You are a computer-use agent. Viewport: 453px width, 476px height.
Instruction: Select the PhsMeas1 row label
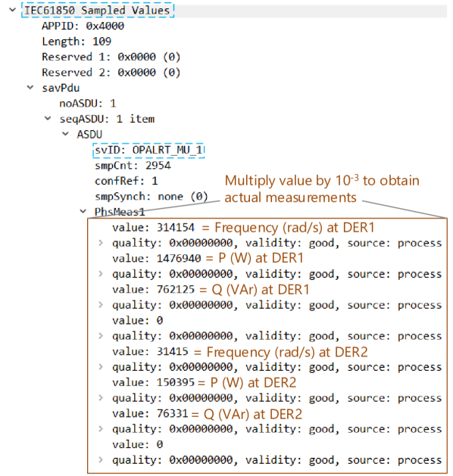click(120, 212)
